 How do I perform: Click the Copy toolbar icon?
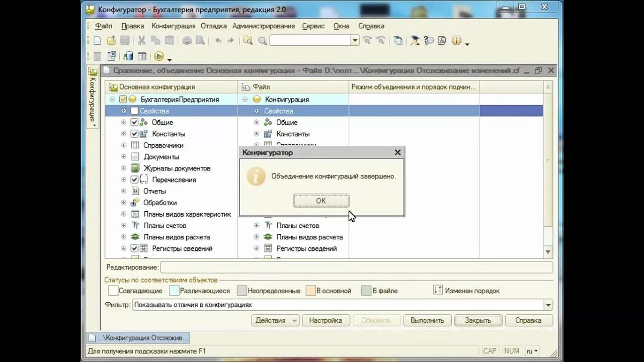coord(155,41)
